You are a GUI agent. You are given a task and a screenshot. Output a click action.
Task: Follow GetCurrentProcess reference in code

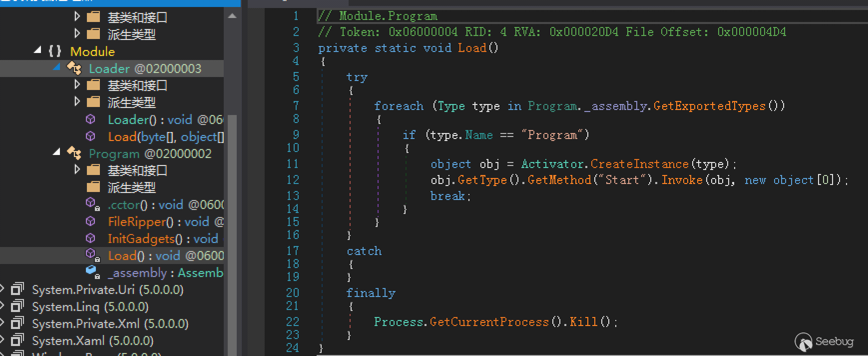click(489, 322)
